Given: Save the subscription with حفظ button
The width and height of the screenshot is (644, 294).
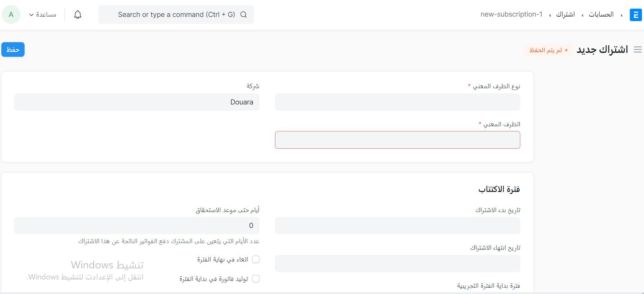Looking at the screenshot, I should tap(13, 49).
